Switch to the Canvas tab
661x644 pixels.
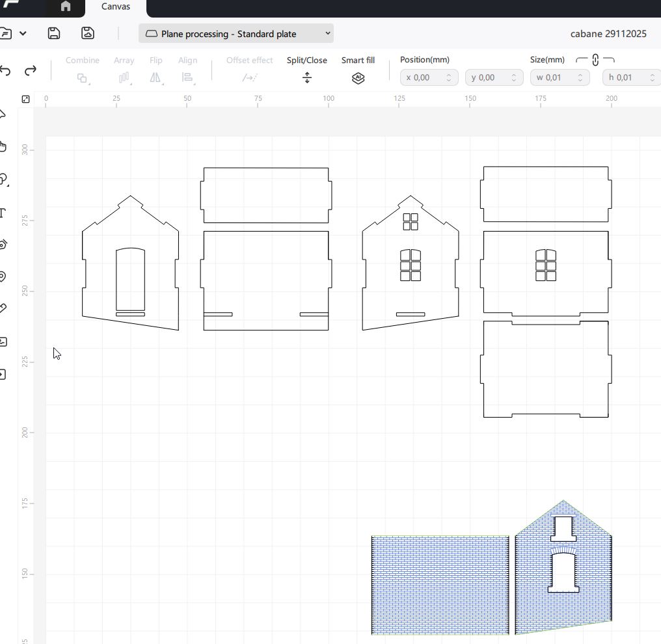(x=115, y=7)
